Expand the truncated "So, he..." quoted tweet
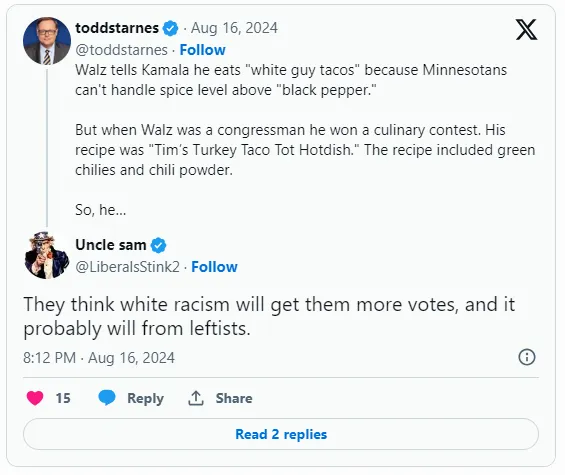This screenshot has width=565, height=475. (101, 210)
